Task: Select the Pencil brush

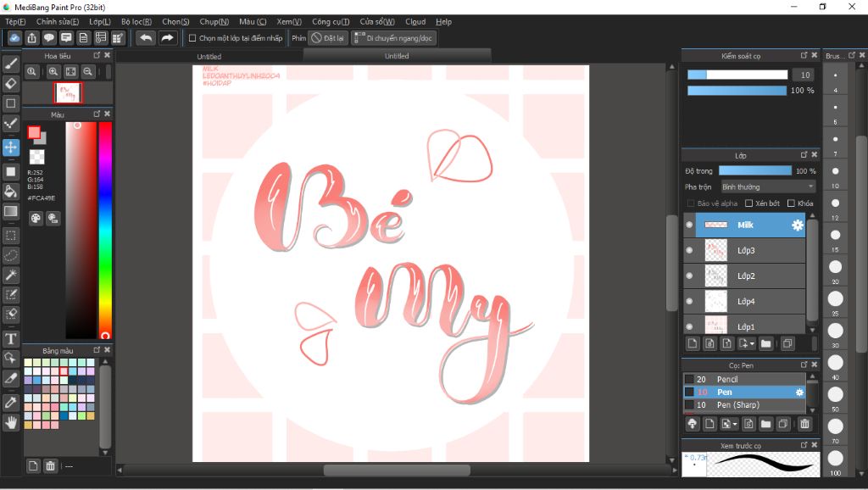Action: [744, 379]
